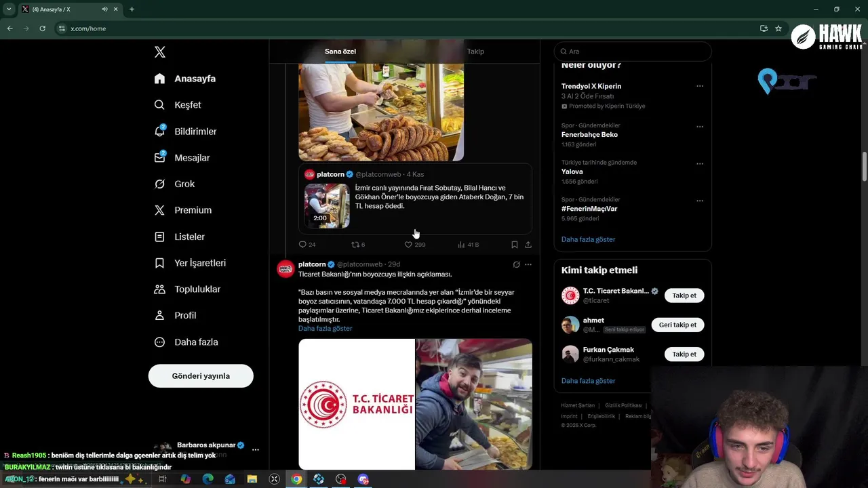The image size is (868, 488).
Task: Click the Ara search field
Action: point(633,52)
